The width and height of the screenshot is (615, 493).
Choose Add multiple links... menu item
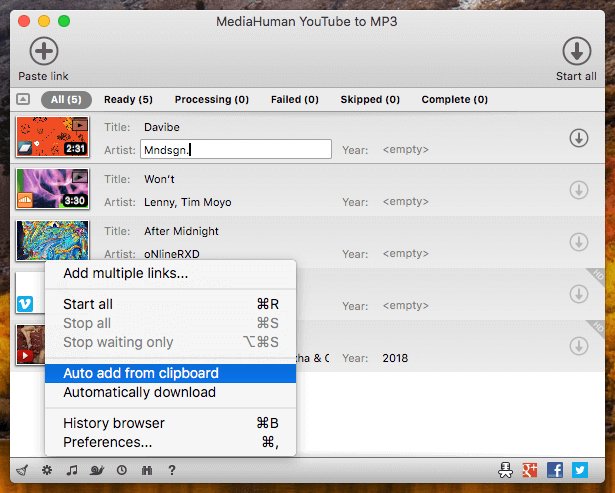(171, 273)
